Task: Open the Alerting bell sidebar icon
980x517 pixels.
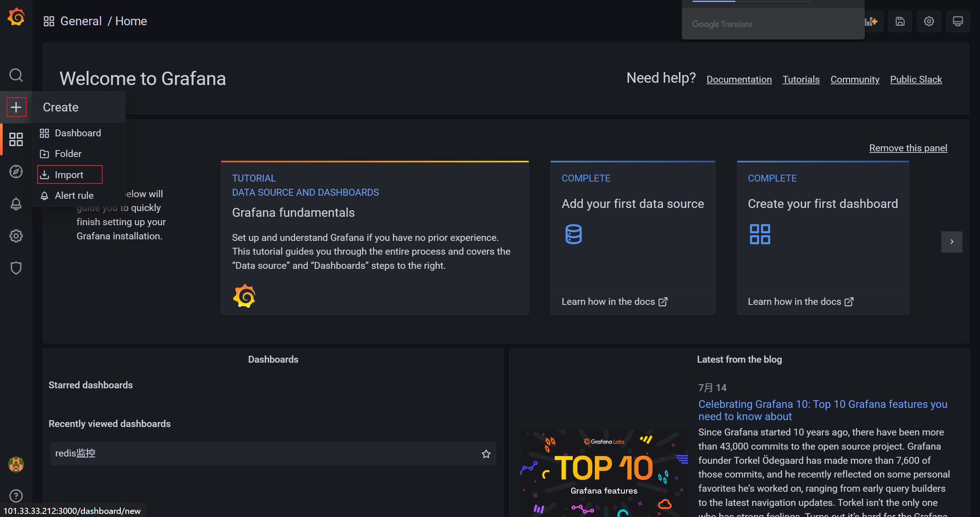Action: 16,204
